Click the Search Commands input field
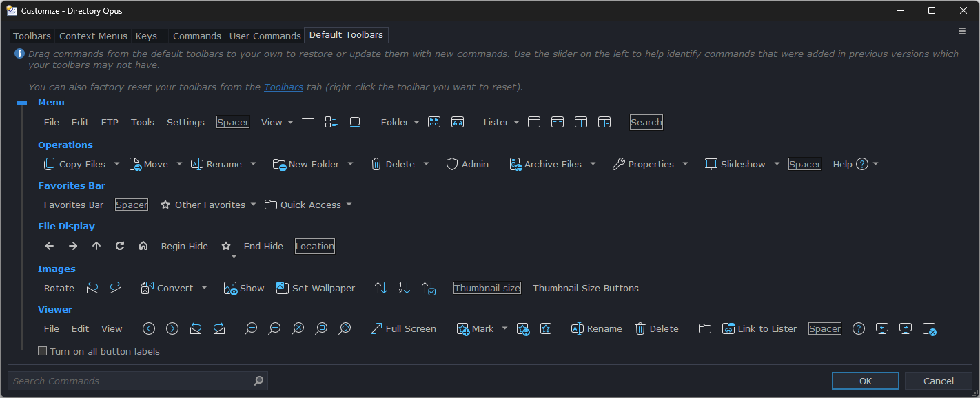The image size is (980, 398). (131, 381)
